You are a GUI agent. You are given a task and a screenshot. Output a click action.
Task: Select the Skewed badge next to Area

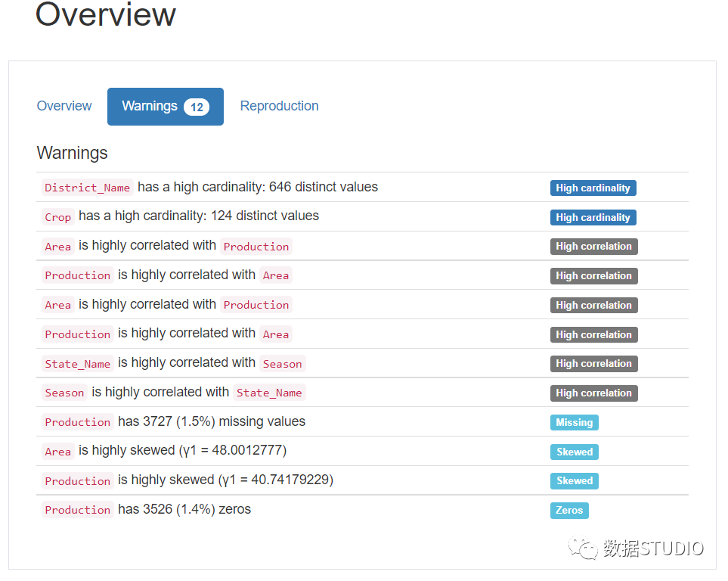(574, 452)
